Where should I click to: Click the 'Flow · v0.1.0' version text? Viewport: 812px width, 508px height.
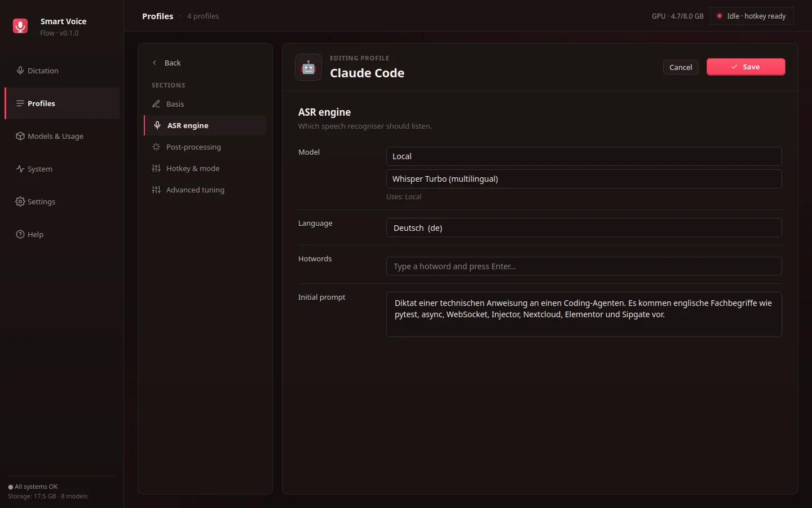[x=59, y=33]
